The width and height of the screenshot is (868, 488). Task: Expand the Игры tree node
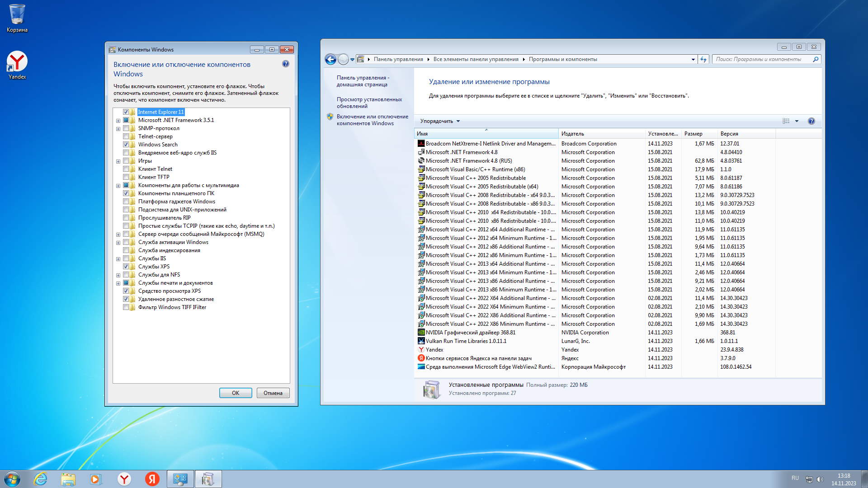click(x=118, y=161)
